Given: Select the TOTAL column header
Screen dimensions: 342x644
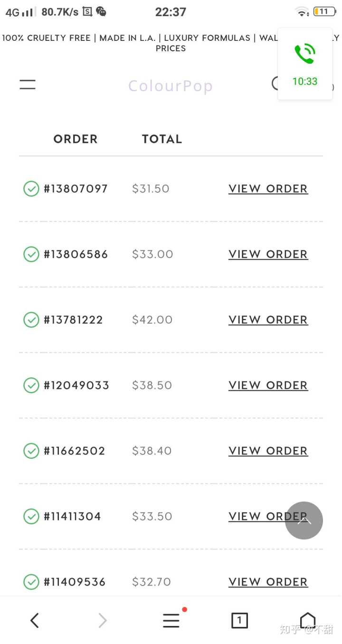Looking at the screenshot, I should coord(162,139).
